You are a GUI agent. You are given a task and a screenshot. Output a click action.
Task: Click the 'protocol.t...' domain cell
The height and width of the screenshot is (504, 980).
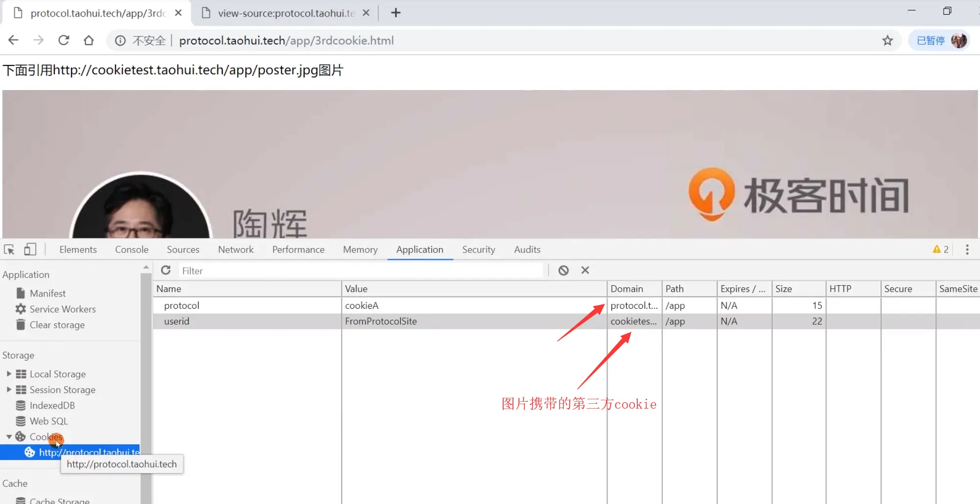635,305
